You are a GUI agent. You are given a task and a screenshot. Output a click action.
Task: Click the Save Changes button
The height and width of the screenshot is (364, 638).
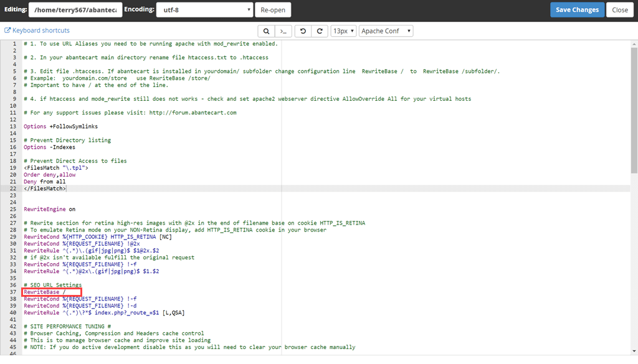[x=577, y=10]
